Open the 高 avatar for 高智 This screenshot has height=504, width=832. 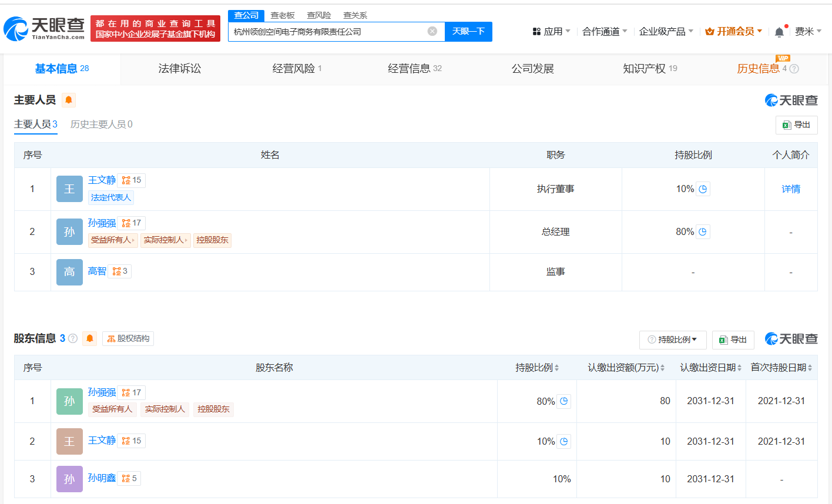coord(69,272)
